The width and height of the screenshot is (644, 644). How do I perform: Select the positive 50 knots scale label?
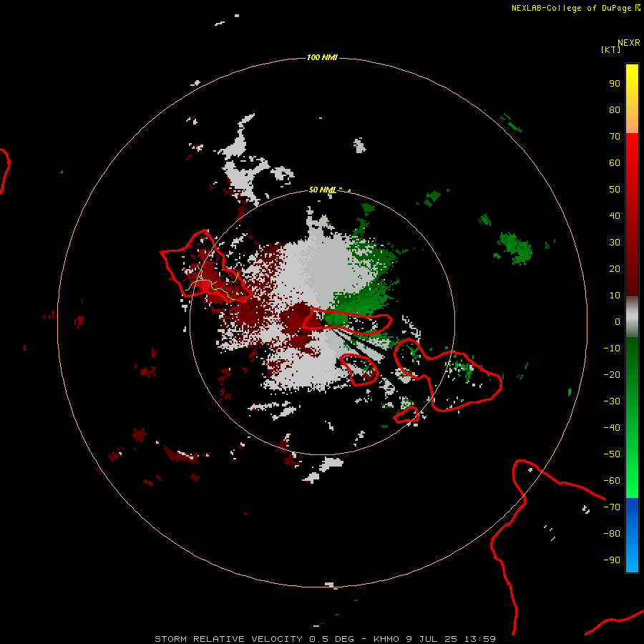[615, 190]
